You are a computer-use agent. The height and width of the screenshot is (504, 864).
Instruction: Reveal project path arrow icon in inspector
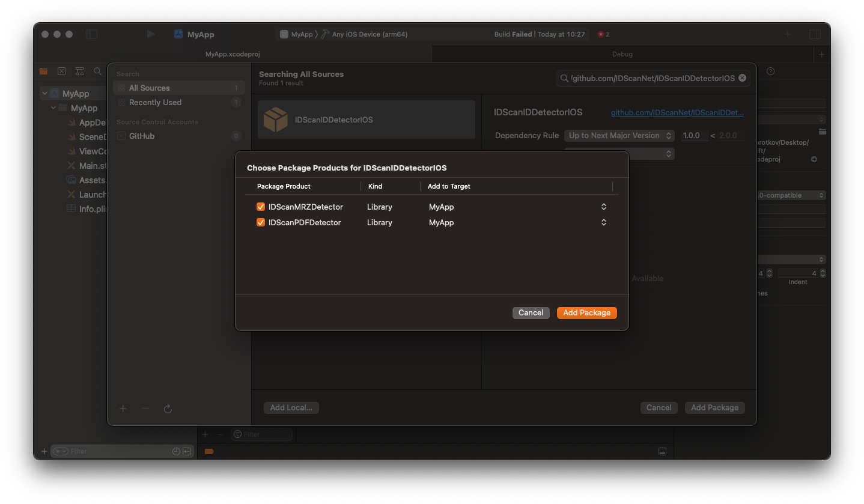pos(814,159)
